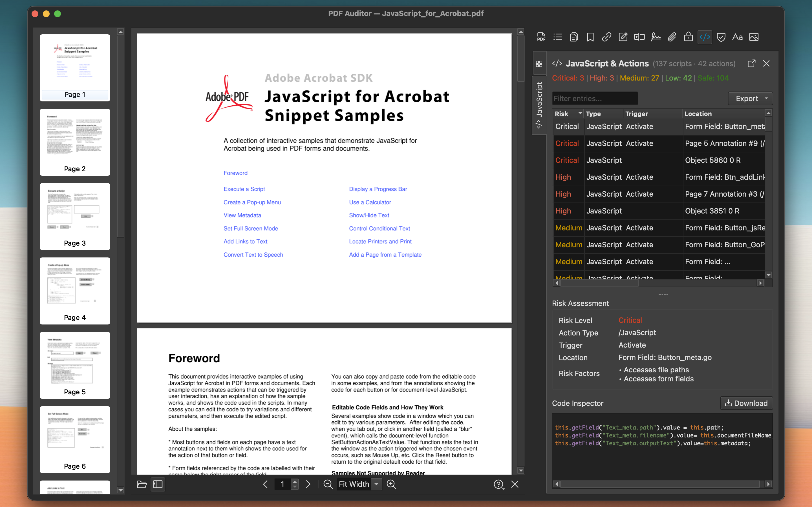This screenshot has width=812, height=507.
Task: Zoom in on the PDF page
Action: coord(391,484)
